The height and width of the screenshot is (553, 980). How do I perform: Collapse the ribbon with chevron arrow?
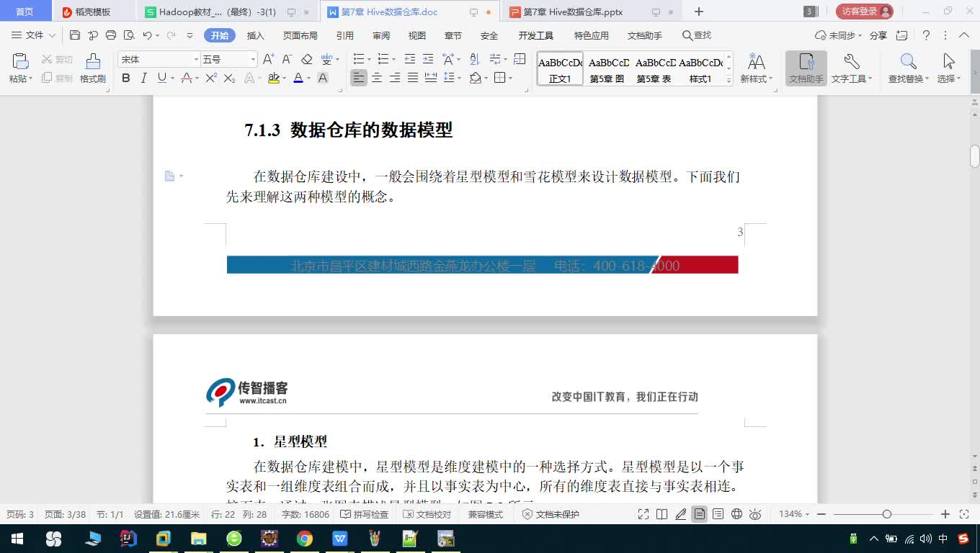(x=963, y=35)
